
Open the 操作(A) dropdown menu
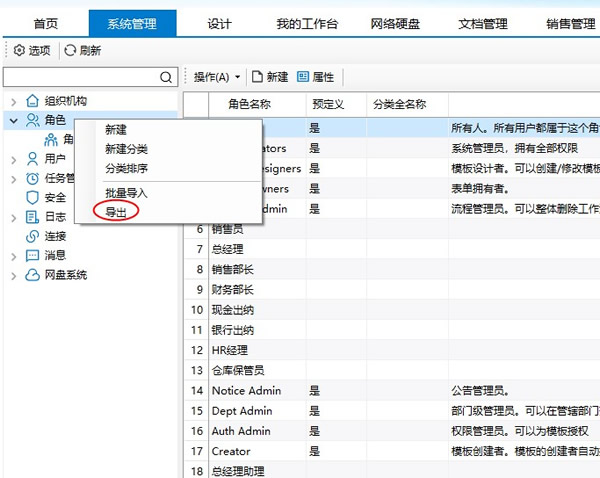point(216,77)
